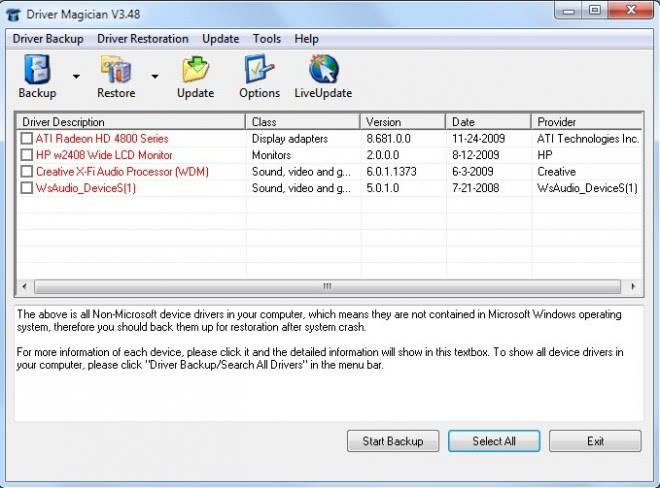Expand the Backup button dropdown arrow

(75, 76)
